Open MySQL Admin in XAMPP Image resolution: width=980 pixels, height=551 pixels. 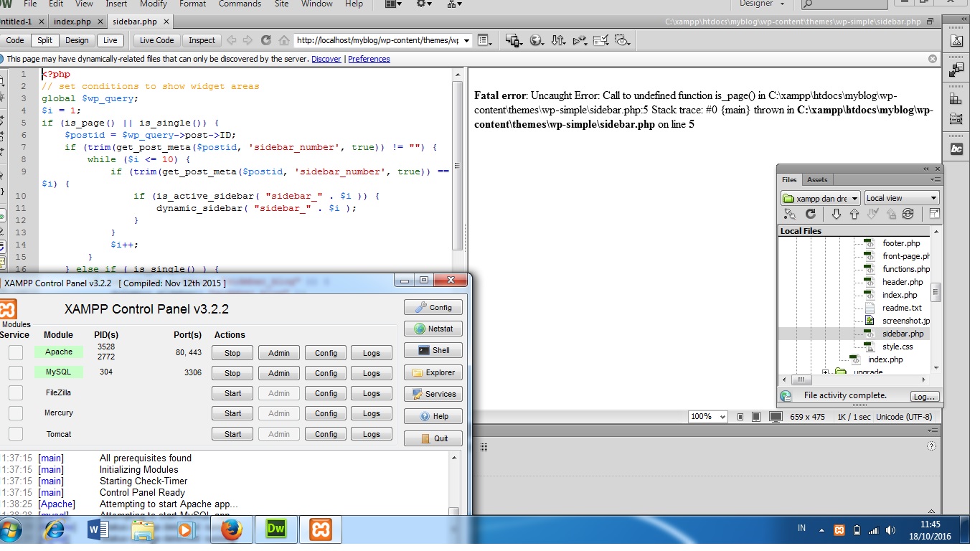pos(279,373)
